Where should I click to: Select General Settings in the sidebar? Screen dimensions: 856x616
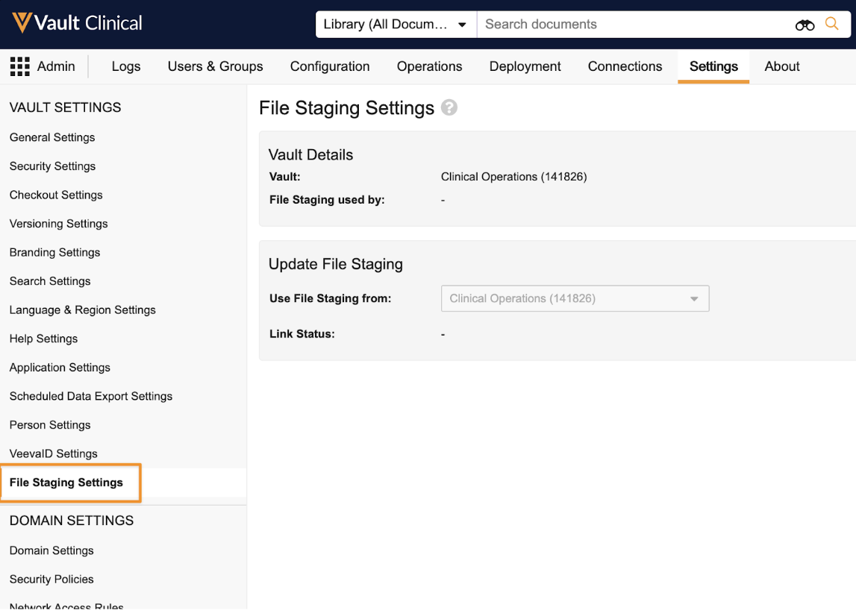click(x=51, y=137)
